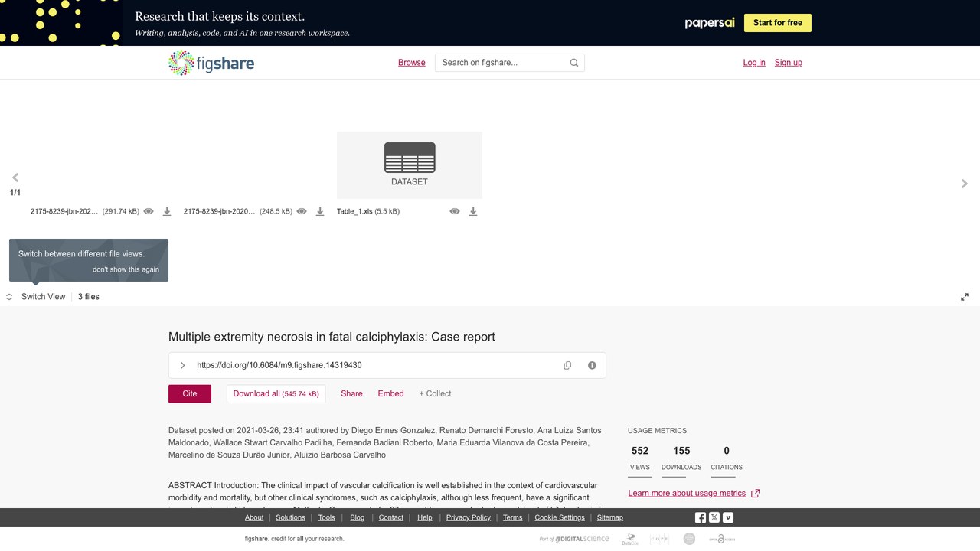Click the Digital Science logo in footer
This screenshot has height=551, width=980.
(575, 539)
